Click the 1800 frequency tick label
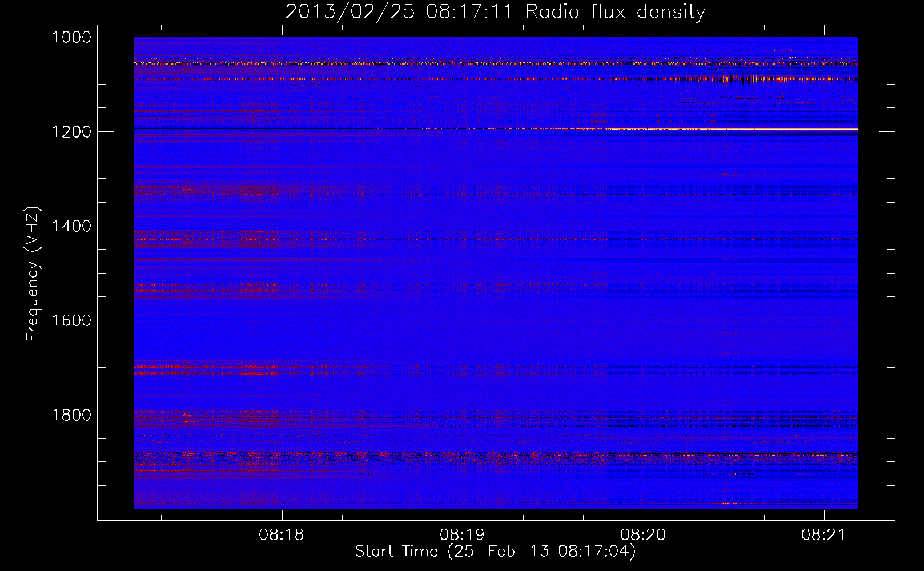This screenshot has width=924, height=571. click(71, 415)
